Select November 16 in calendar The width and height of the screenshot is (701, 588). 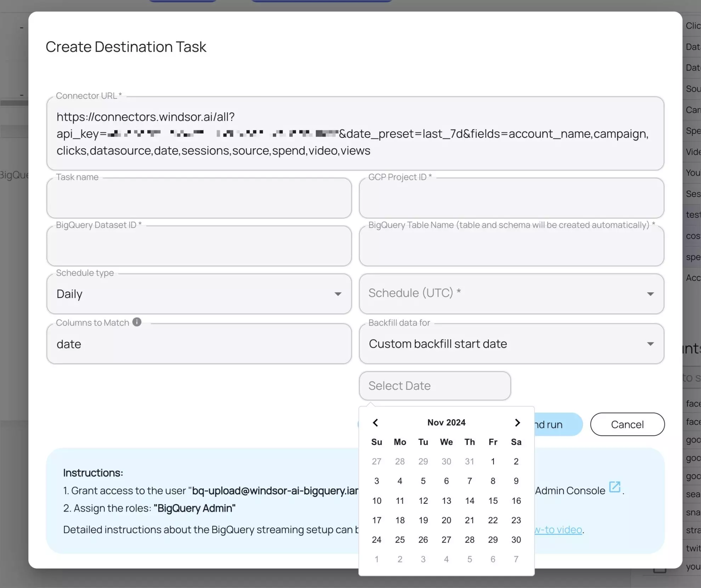(516, 501)
